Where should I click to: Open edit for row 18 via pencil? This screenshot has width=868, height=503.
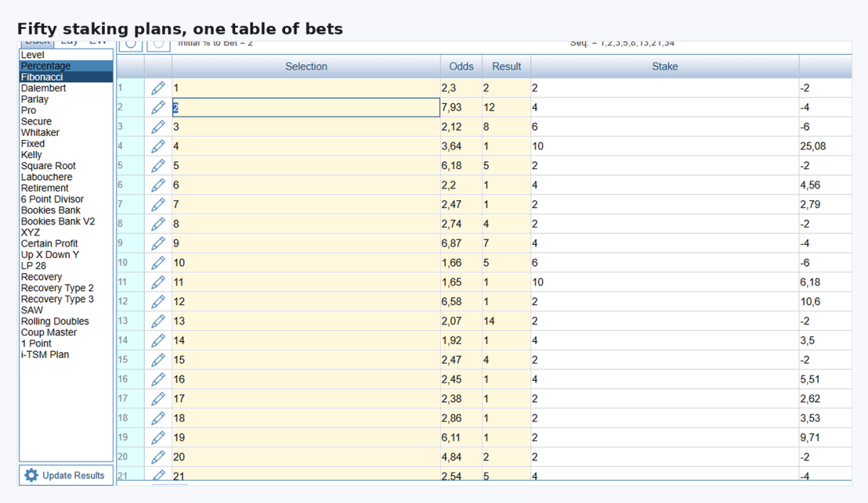click(x=158, y=418)
